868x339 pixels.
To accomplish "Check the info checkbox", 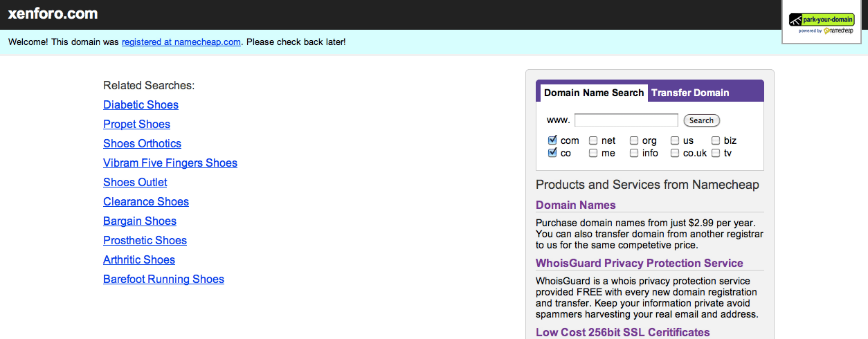I will (634, 153).
